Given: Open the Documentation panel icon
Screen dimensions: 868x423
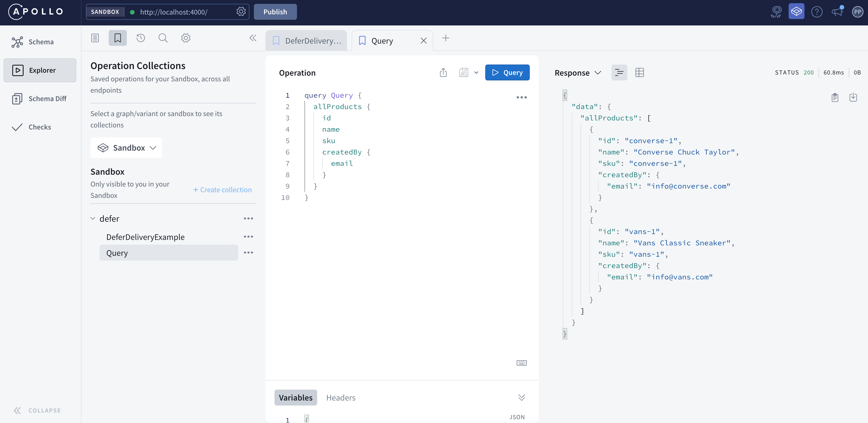Looking at the screenshot, I should coord(95,38).
